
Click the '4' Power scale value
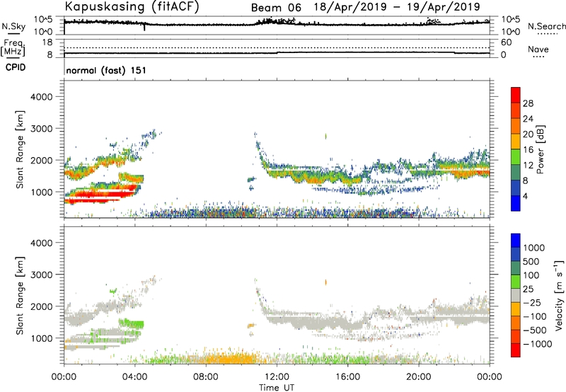click(x=525, y=196)
